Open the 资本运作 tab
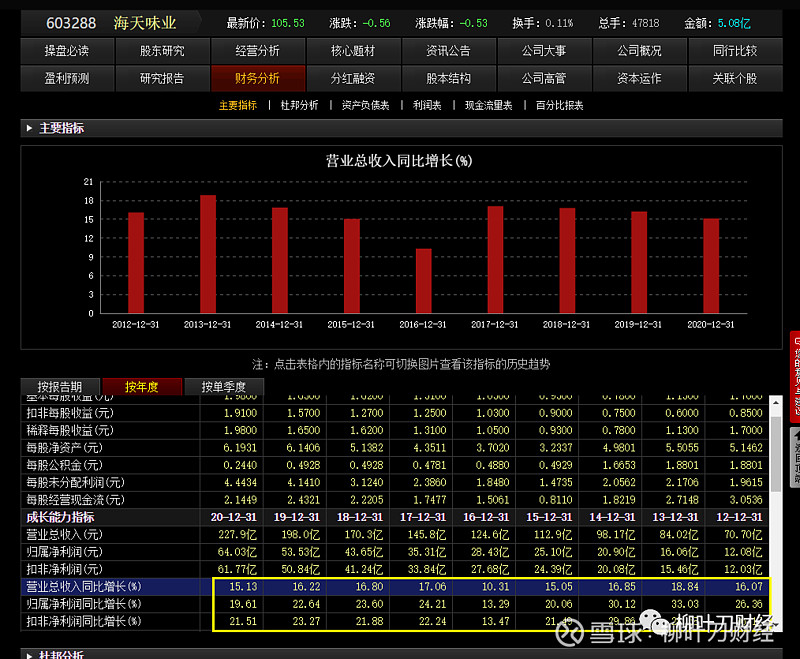The height and width of the screenshot is (659, 800). 639,79
